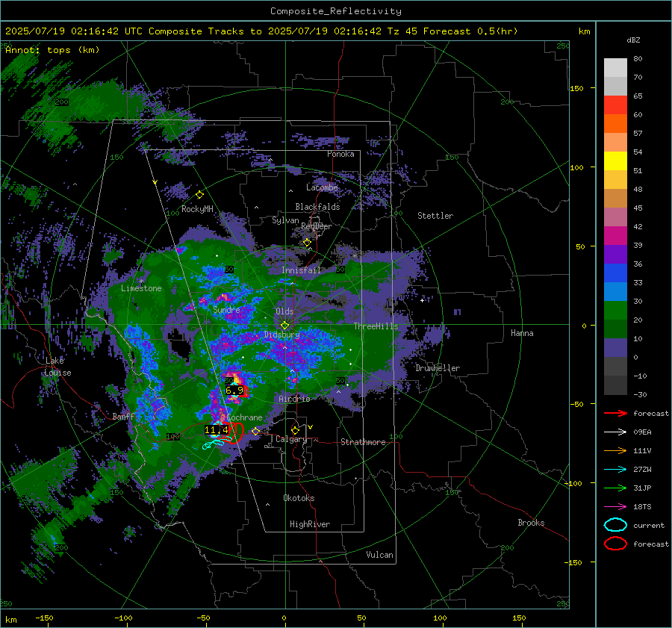This screenshot has width=672, height=628.
Task: Click the purple 10 dBZ color swatch
Action: (x=615, y=347)
